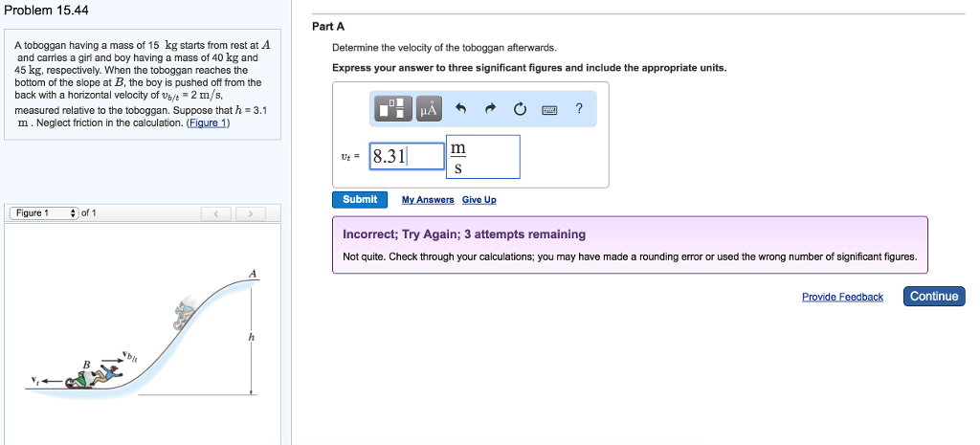Click the Provide Feedback link

[842, 297]
